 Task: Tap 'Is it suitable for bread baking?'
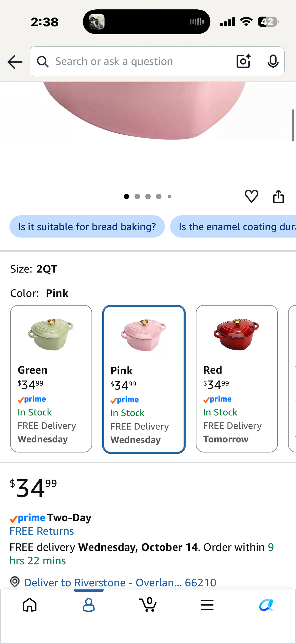[x=87, y=227]
